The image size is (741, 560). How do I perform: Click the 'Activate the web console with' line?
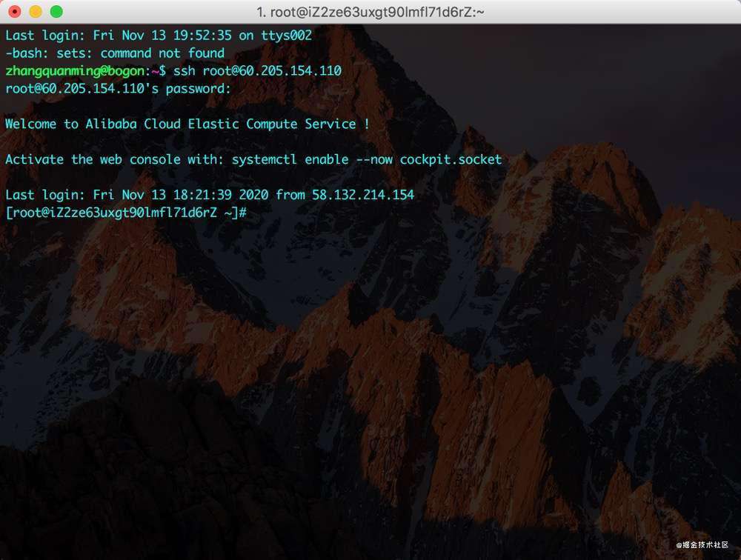(x=253, y=159)
